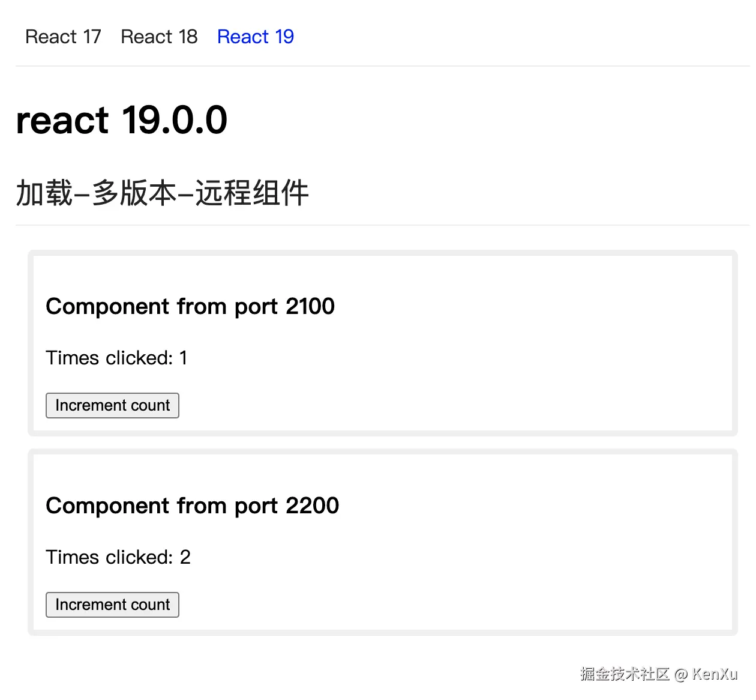The width and height of the screenshot is (756, 700).
Task: Switch to the React 17 tab
Action: click(63, 37)
